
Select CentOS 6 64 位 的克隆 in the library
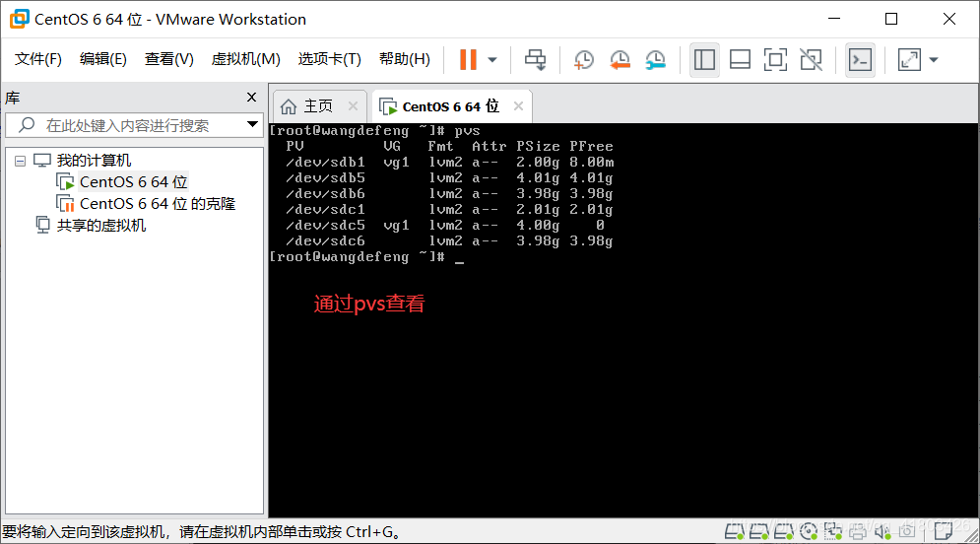pyautogui.click(x=158, y=204)
